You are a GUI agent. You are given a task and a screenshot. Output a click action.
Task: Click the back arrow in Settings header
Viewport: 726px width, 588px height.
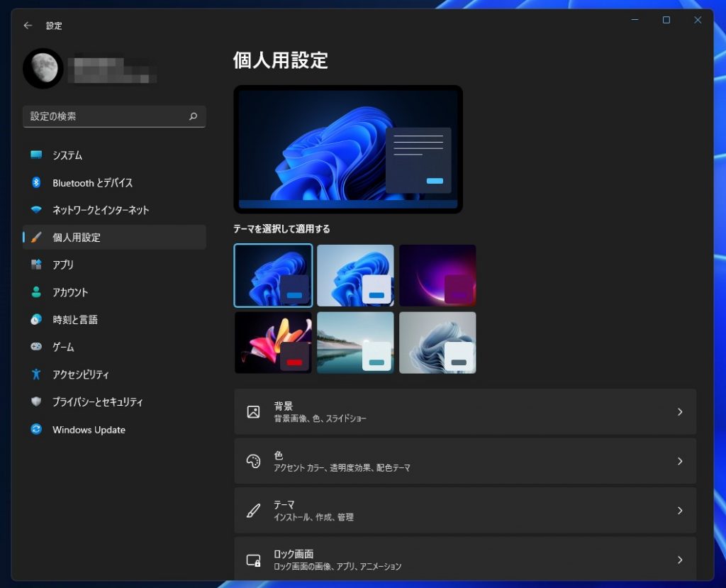(x=28, y=26)
